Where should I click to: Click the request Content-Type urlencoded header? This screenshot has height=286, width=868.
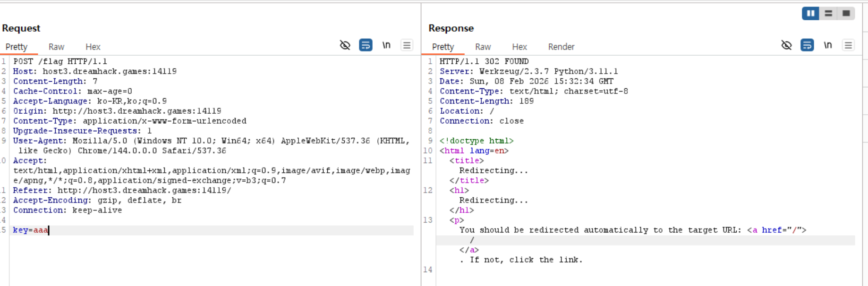pyautogui.click(x=129, y=121)
